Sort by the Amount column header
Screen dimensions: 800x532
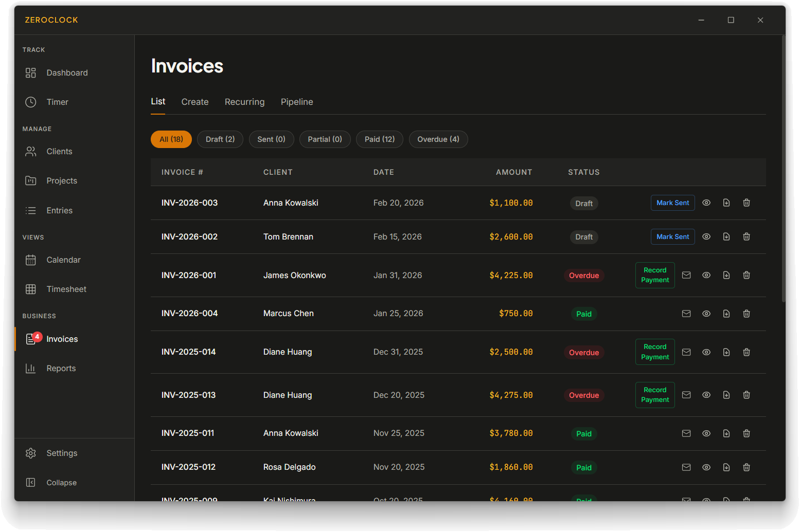pyautogui.click(x=513, y=172)
